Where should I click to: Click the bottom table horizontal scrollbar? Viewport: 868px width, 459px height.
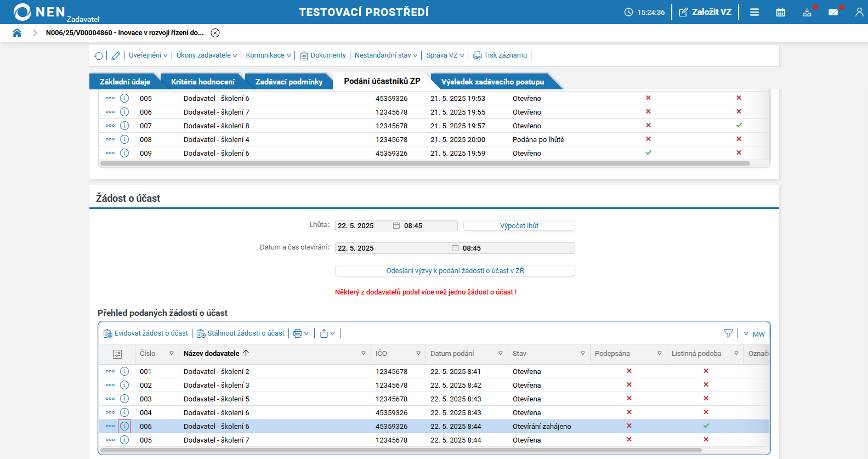401,450
